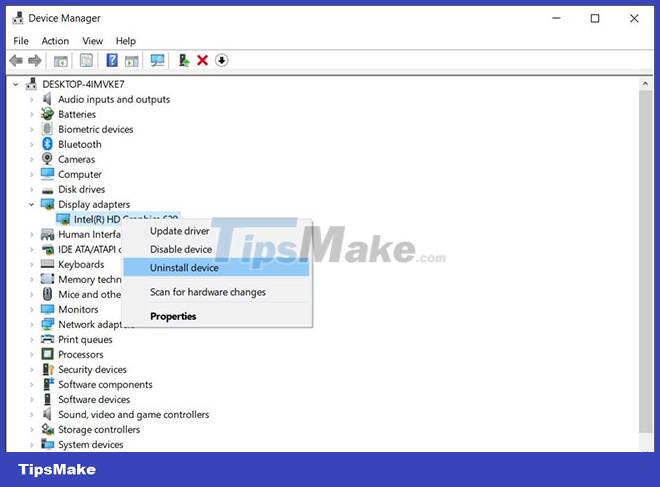Select the Monitors row label
Viewport: 660px width, 487px height.
click(x=78, y=309)
